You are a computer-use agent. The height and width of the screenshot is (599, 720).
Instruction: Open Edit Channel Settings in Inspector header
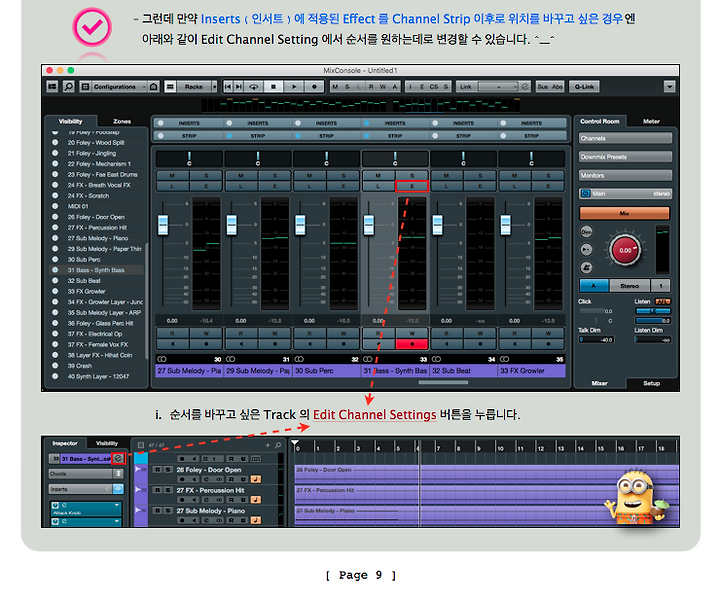pos(118,458)
